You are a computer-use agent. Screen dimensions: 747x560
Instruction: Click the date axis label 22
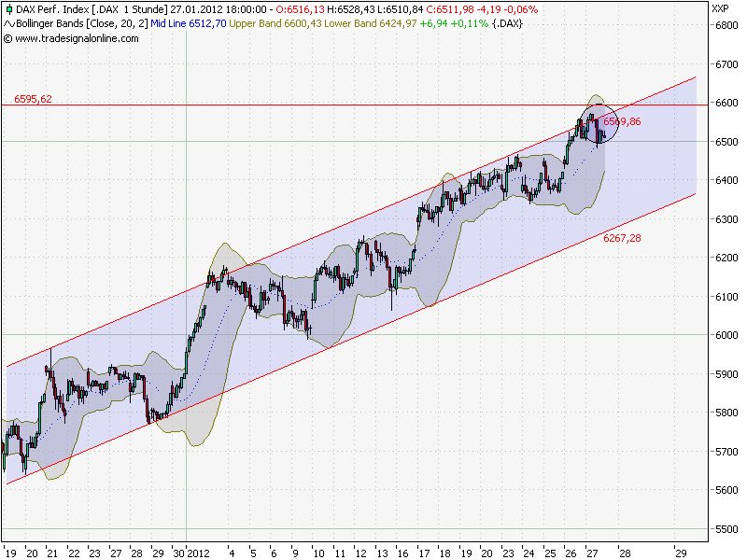74,553
